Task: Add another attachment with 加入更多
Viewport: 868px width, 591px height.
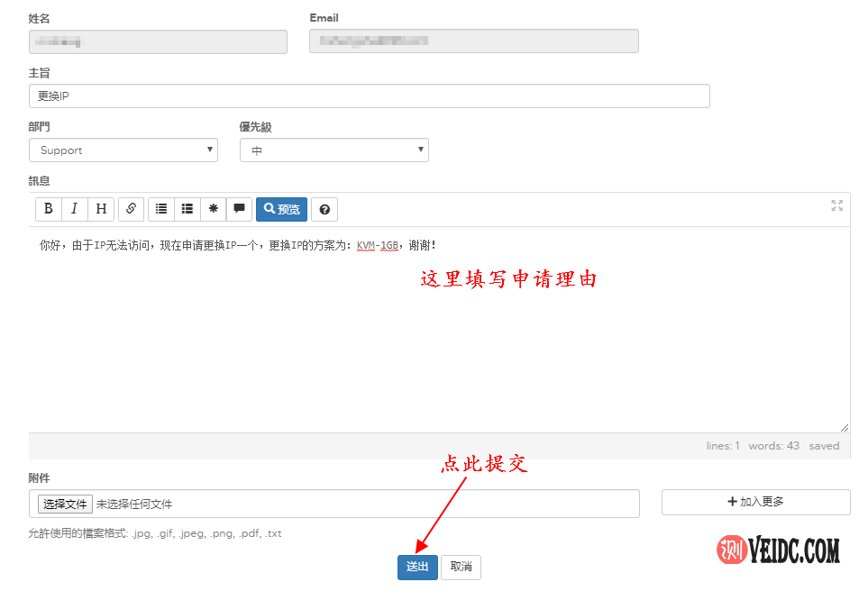Action: pyautogui.click(x=755, y=502)
